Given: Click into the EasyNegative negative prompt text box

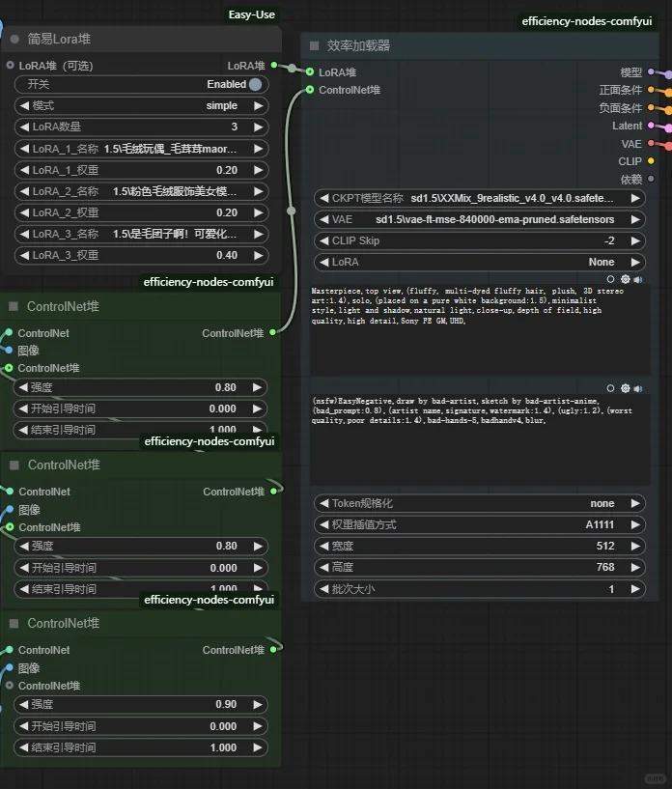Looking at the screenshot, I should tap(480, 437).
